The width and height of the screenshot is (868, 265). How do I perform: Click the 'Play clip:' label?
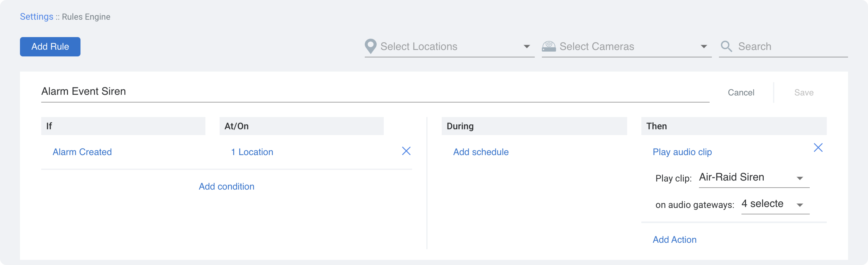(673, 178)
